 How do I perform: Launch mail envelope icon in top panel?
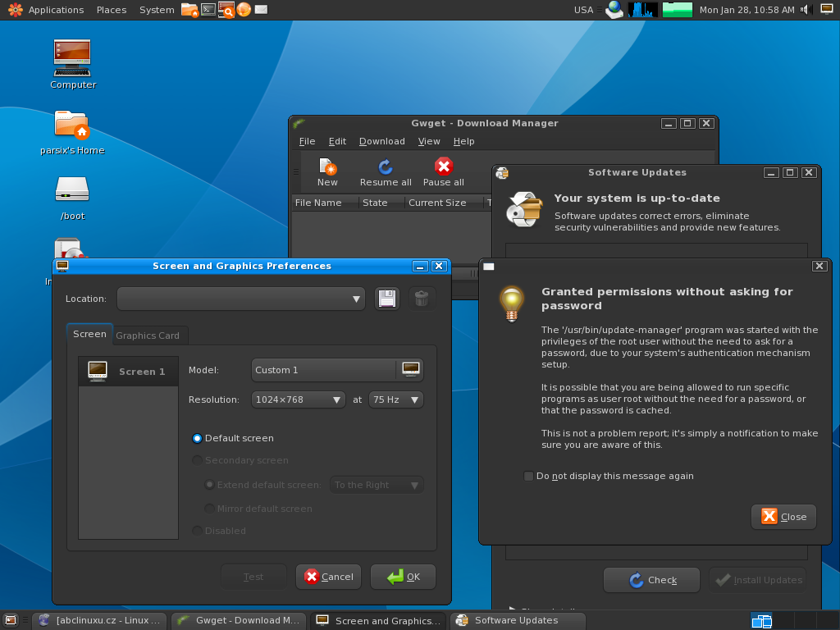point(261,9)
